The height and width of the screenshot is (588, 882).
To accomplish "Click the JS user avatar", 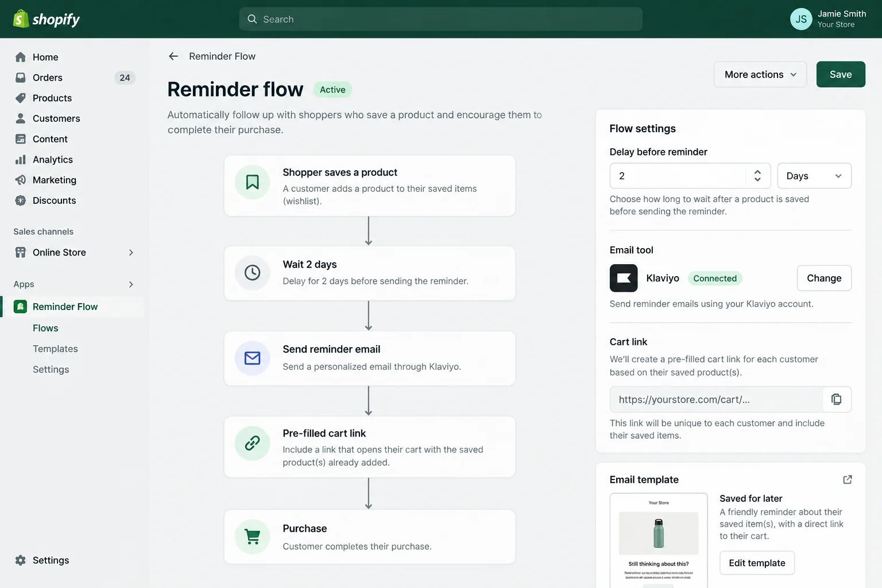I will (x=801, y=19).
